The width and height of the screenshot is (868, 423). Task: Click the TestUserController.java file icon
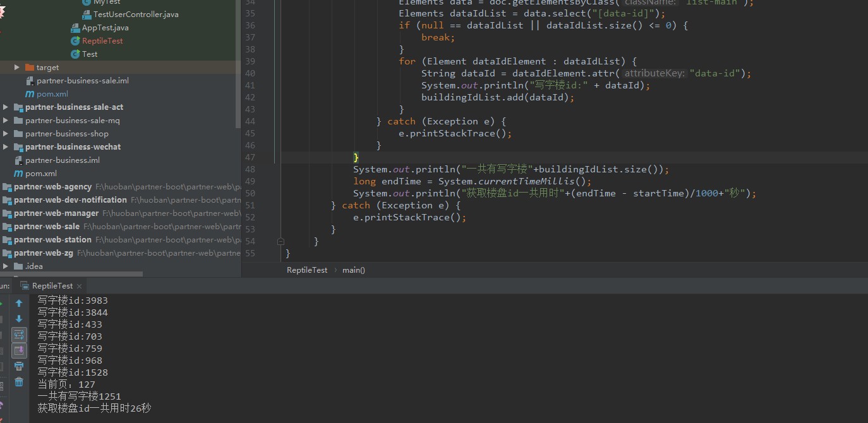pyautogui.click(x=86, y=15)
